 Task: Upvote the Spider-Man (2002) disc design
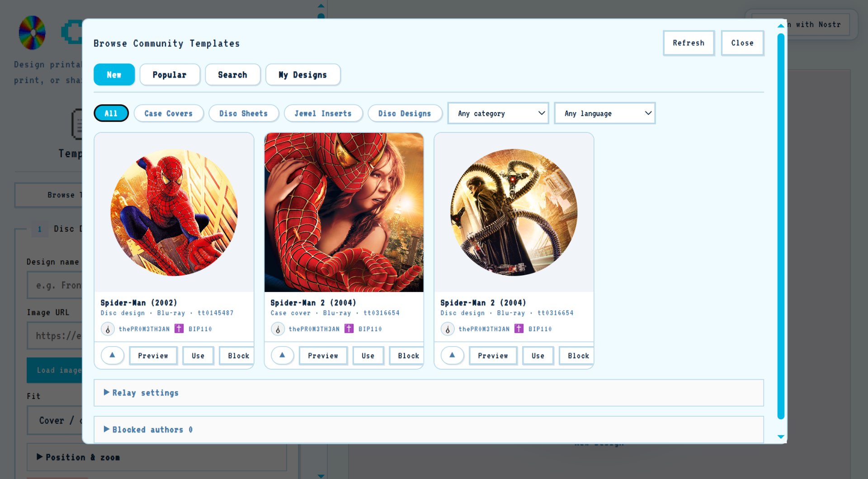tap(112, 355)
